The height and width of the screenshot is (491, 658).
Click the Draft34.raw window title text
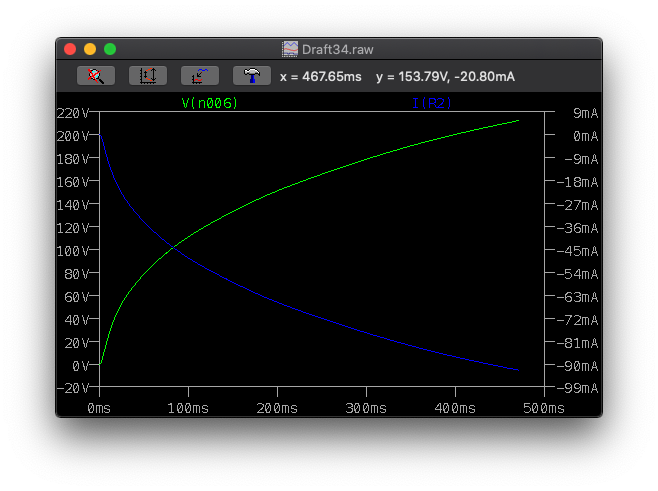click(338, 50)
